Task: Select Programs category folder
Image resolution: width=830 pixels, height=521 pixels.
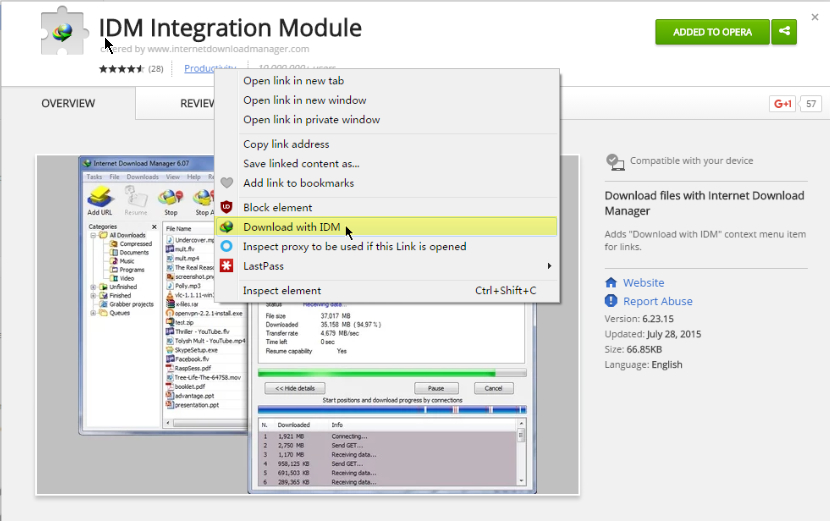Action: point(127,270)
